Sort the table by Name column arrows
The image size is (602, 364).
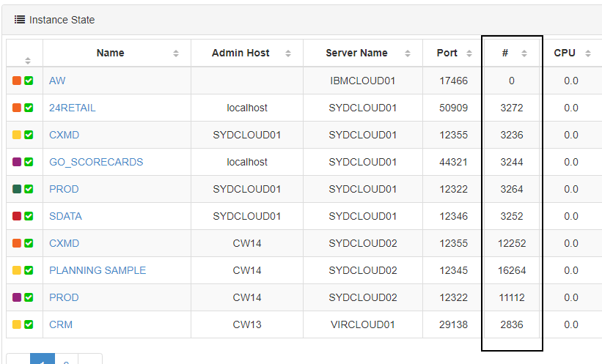[x=176, y=53]
